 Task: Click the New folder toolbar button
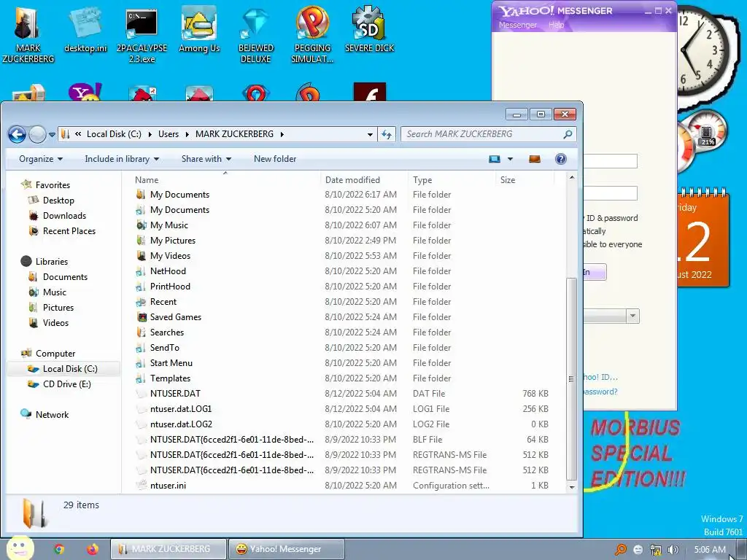275,159
